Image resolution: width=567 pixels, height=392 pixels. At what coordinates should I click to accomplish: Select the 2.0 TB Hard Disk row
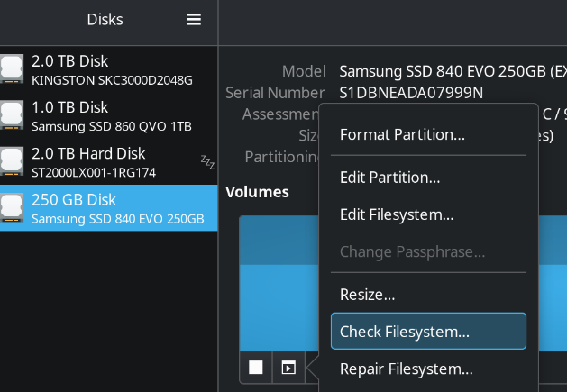tap(108, 161)
